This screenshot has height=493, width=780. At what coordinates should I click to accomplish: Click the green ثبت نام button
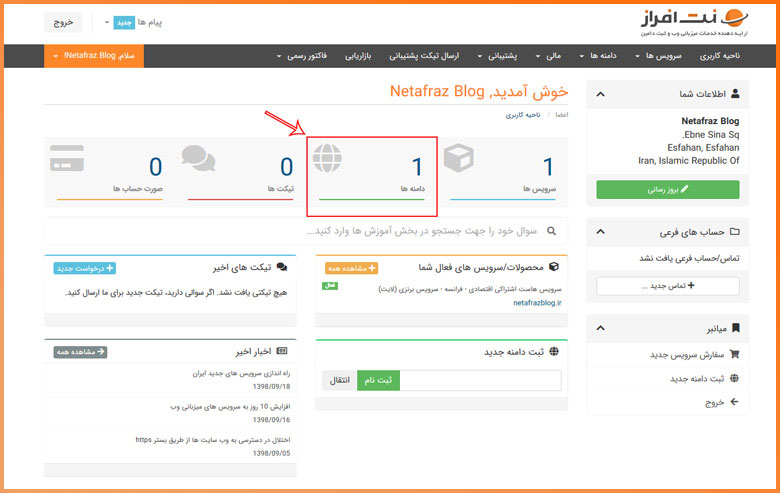click(x=378, y=380)
